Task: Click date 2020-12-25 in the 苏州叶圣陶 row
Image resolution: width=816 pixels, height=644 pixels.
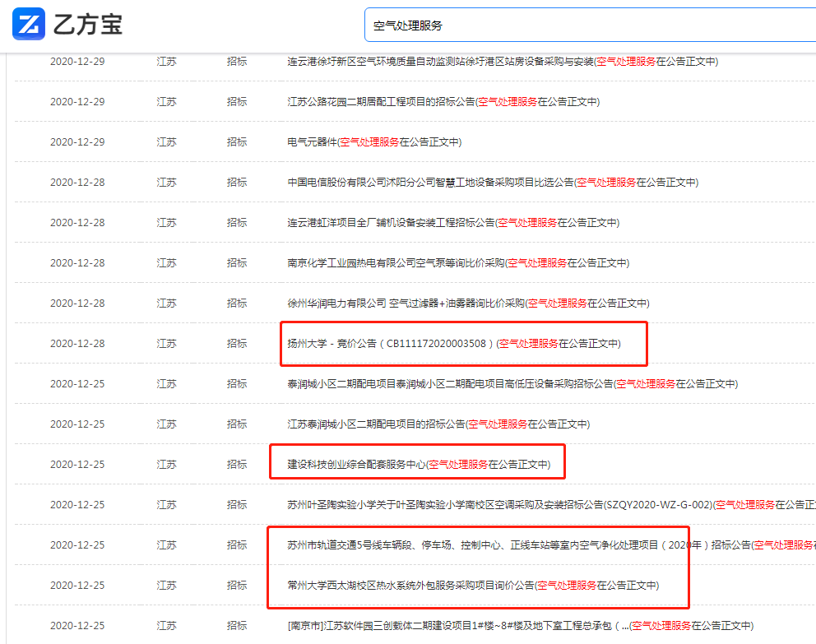Action: [x=77, y=504]
